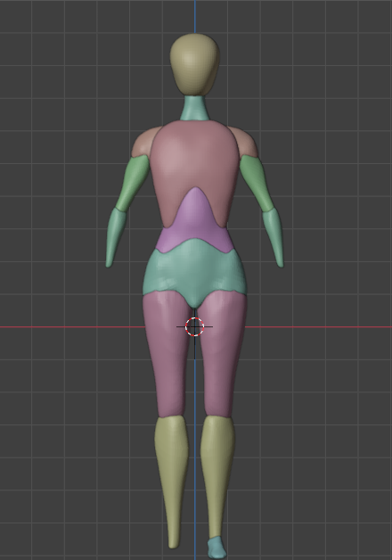Select the teal foot face set
This screenshot has height=560, width=392.
point(216,548)
